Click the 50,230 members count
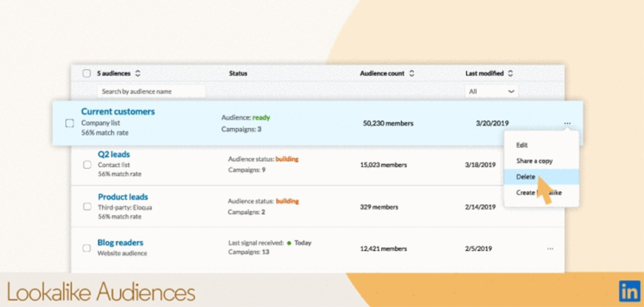Screen dimensions: 644x307 [x=388, y=124]
